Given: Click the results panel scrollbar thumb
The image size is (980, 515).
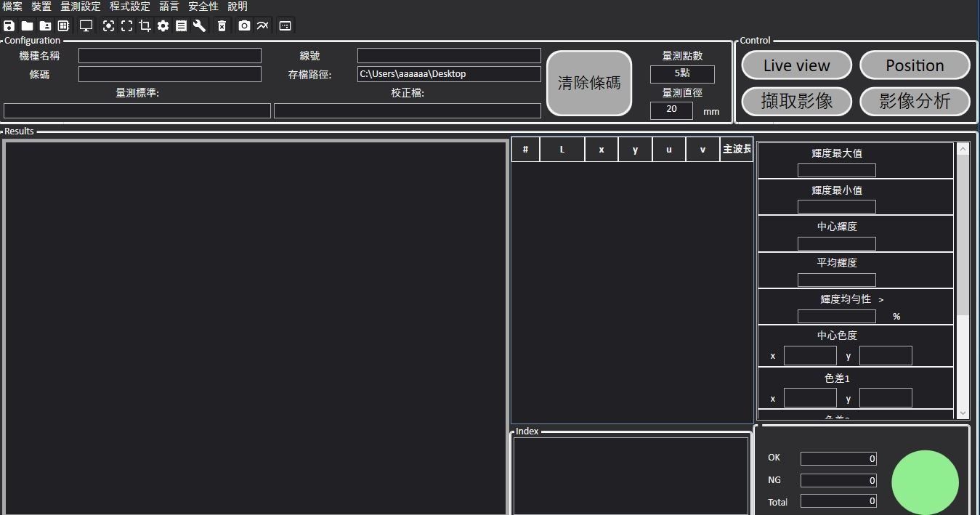Looking at the screenshot, I should point(963,235).
